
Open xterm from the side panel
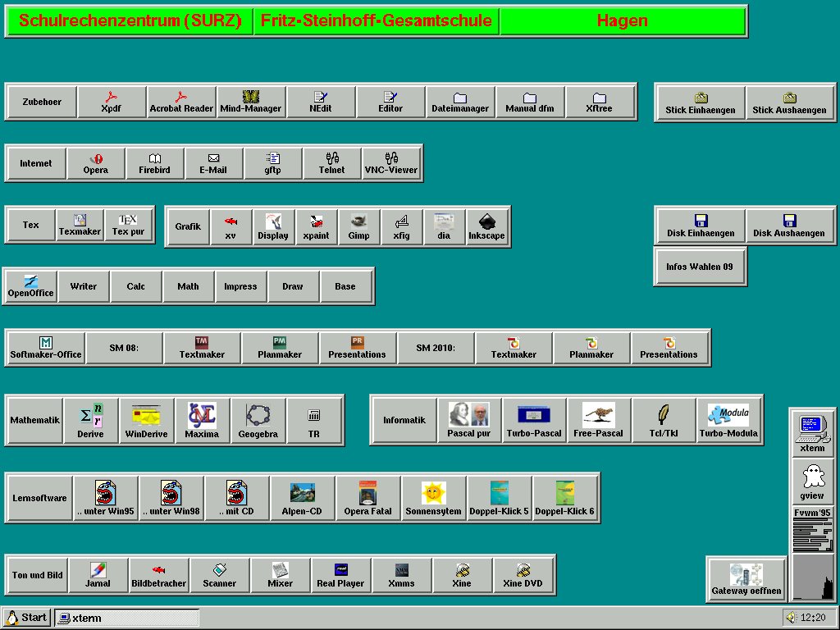click(x=813, y=433)
